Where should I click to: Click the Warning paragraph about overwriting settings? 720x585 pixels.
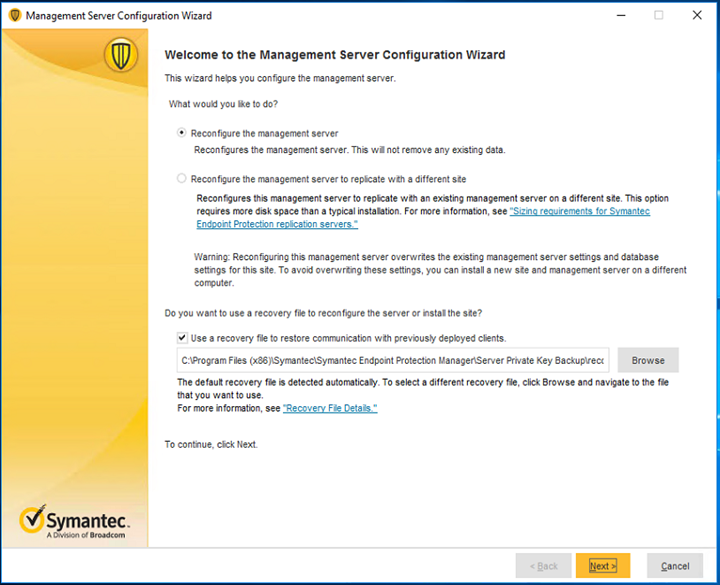[440, 270]
